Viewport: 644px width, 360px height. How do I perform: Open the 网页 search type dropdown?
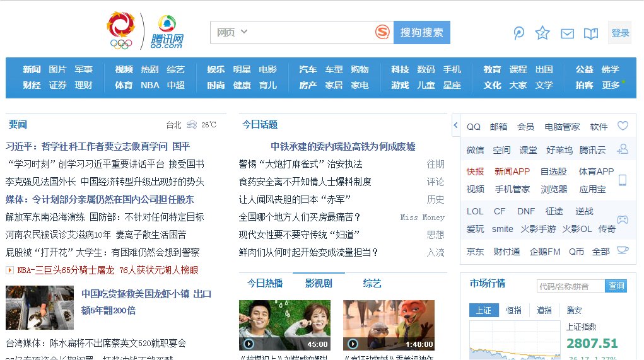232,32
